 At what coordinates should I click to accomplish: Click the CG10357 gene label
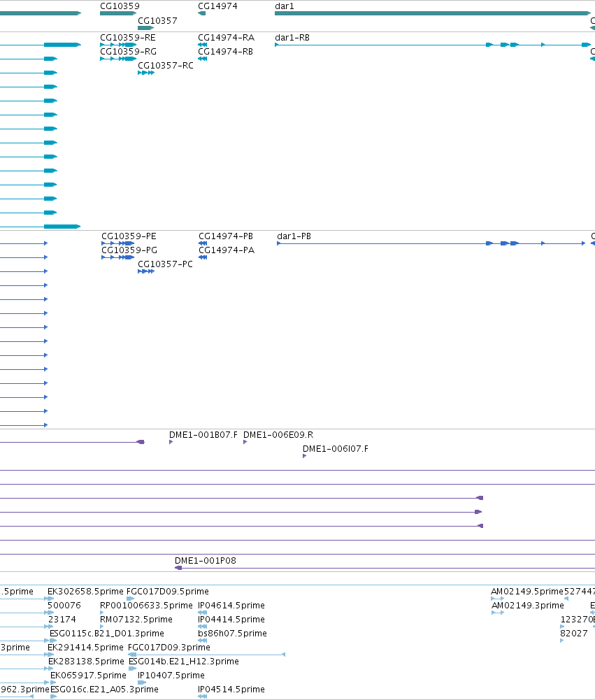157,21
